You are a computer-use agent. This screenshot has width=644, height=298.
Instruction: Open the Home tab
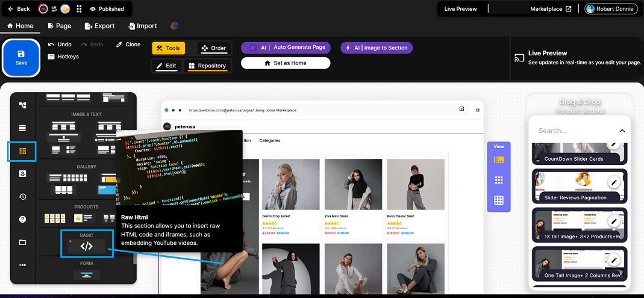click(x=20, y=26)
